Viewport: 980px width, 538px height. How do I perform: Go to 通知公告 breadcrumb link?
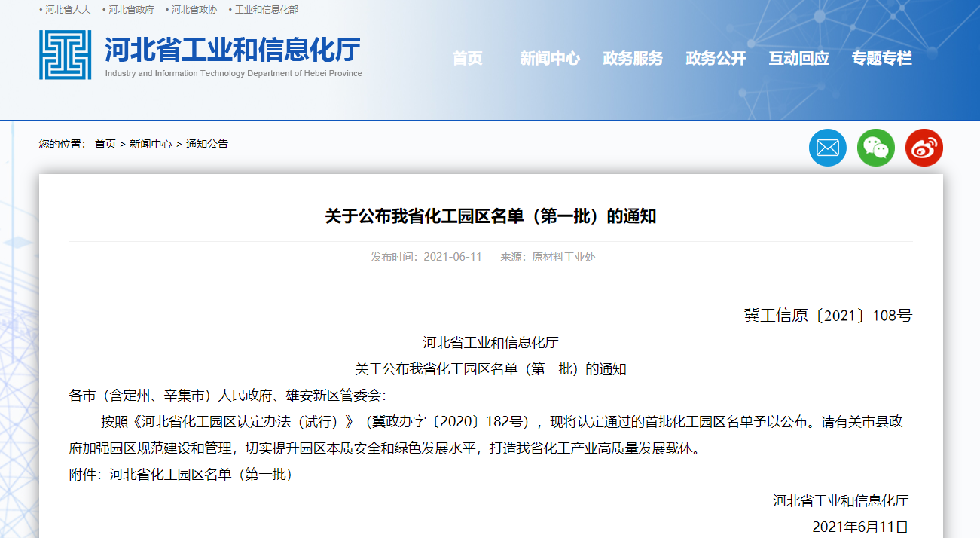tap(207, 144)
